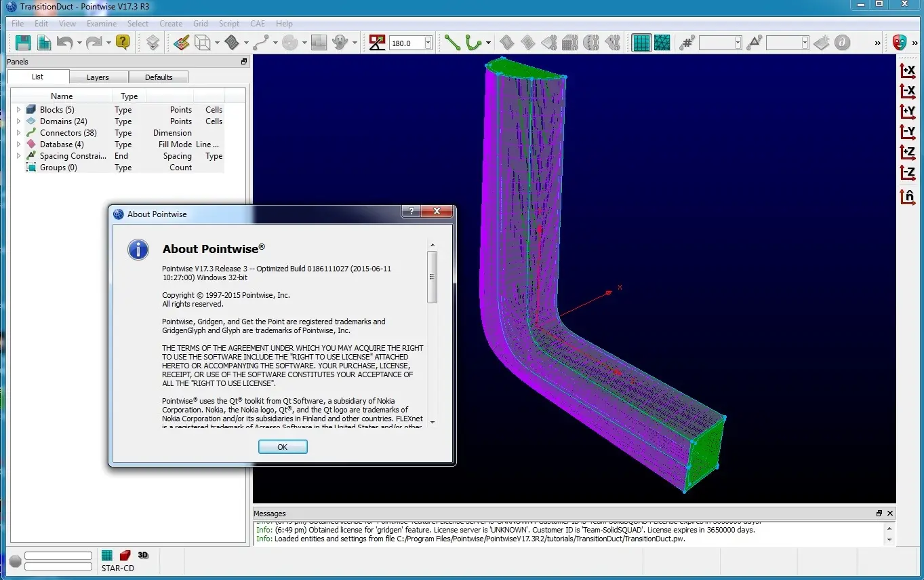Image resolution: width=924 pixels, height=580 pixels.
Task: Show more toolbar items via chevron
Action: point(877,43)
